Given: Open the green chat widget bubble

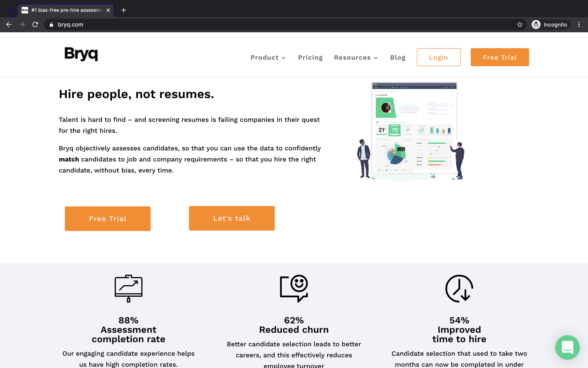Looking at the screenshot, I should pos(567,347).
